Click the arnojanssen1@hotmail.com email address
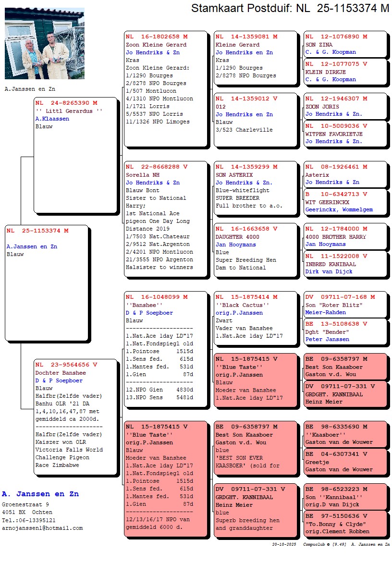The image size is (392, 563). coord(42,528)
